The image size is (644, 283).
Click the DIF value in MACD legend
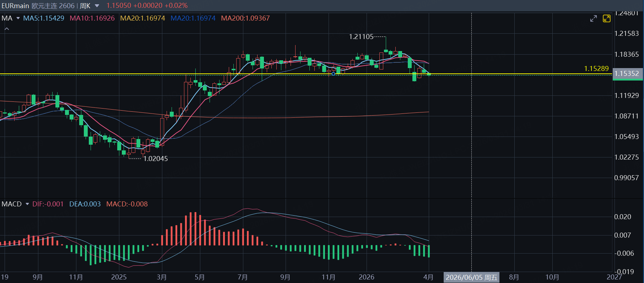[x=48, y=204]
